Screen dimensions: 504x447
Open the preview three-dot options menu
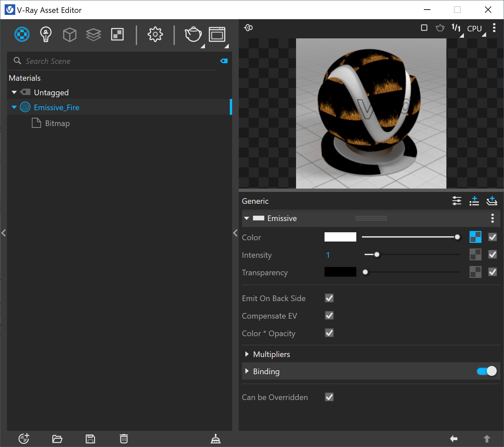tap(494, 28)
